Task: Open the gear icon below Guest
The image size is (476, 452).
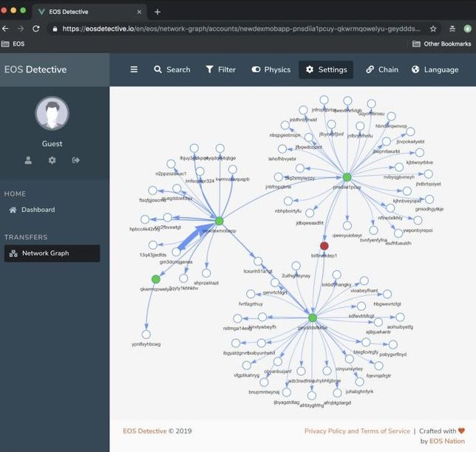Action: coord(52,160)
